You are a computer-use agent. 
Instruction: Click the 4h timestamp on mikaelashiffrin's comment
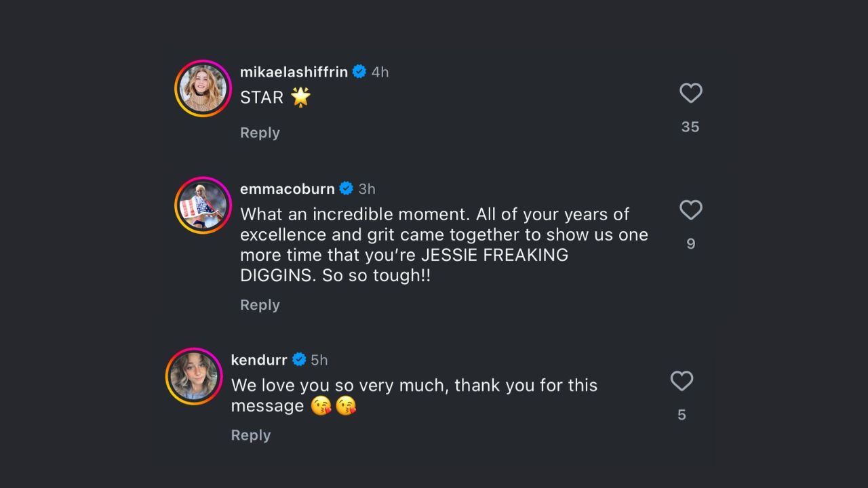point(380,72)
